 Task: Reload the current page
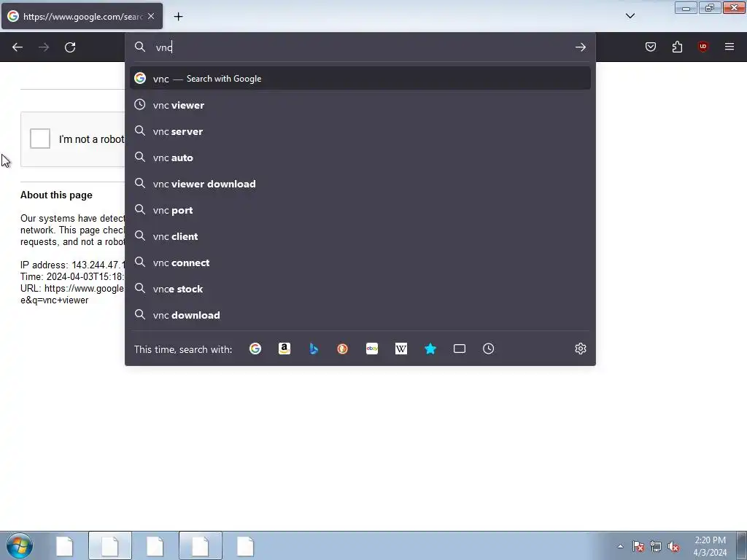click(70, 47)
